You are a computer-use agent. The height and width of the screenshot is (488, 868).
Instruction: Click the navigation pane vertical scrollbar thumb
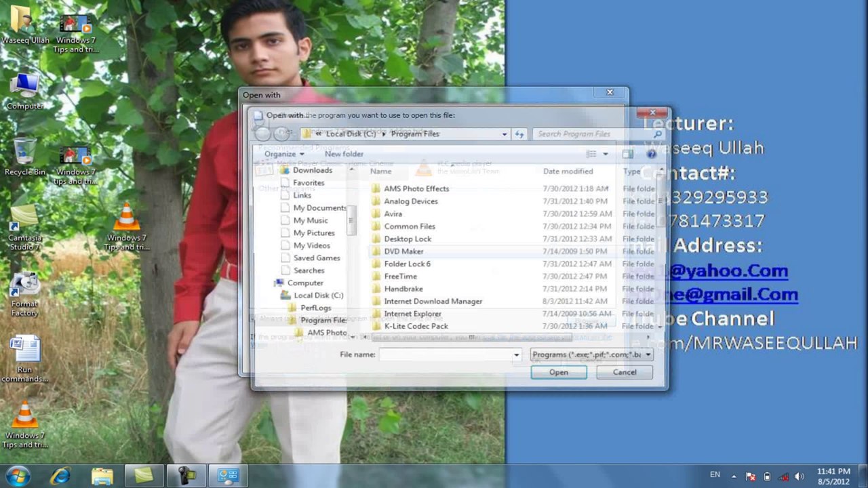[x=351, y=220]
